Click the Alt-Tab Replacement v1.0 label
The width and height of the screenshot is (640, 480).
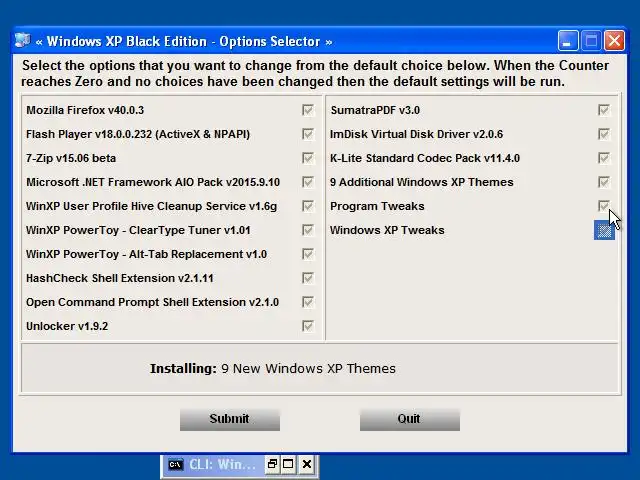tap(147, 254)
